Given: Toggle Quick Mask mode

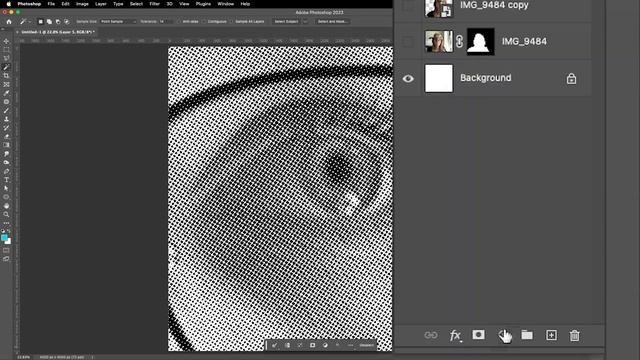Looking at the screenshot, I should click(x=6, y=250).
